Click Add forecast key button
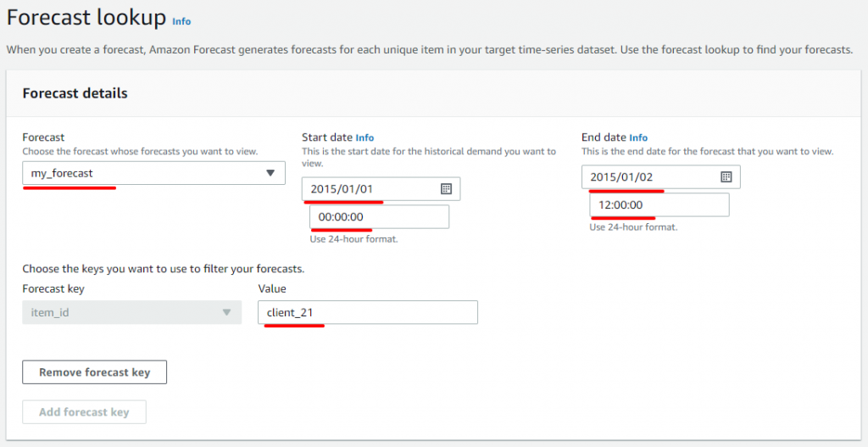Viewport: 868px width, 447px height. coord(84,412)
